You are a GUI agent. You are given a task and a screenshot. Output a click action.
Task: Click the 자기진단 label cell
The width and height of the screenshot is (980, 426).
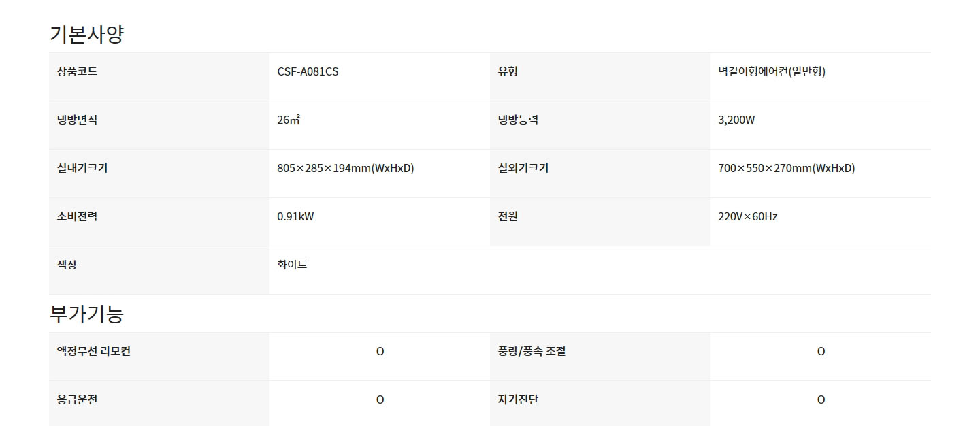click(x=600, y=404)
